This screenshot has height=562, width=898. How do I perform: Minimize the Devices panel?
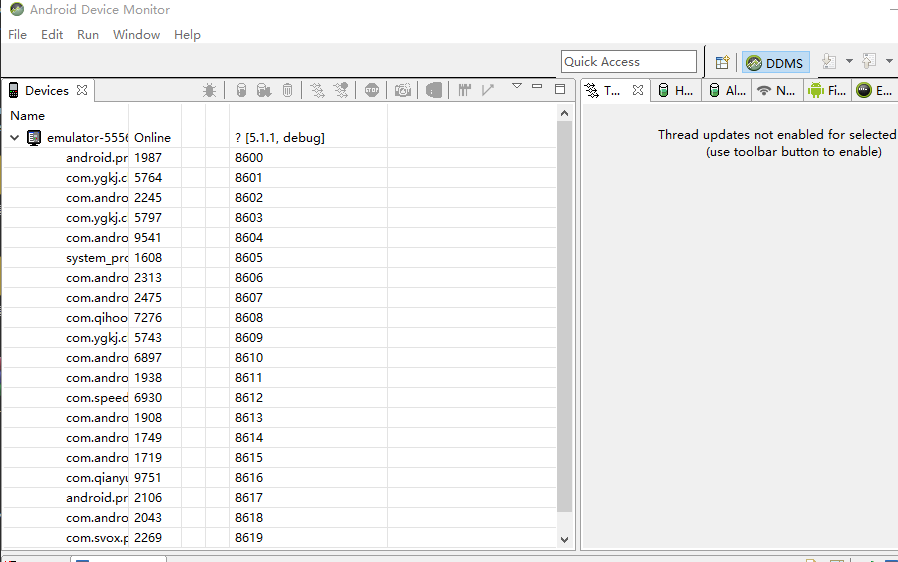pos(537,87)
